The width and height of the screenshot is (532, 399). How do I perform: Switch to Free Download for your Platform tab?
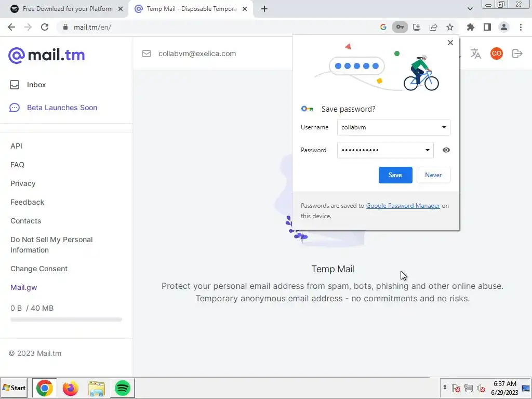coord(68,9)
